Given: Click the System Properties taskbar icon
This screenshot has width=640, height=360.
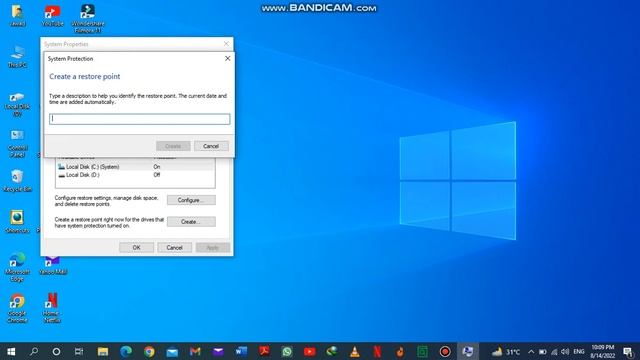Looking at the screenshot, I should 468,351.
